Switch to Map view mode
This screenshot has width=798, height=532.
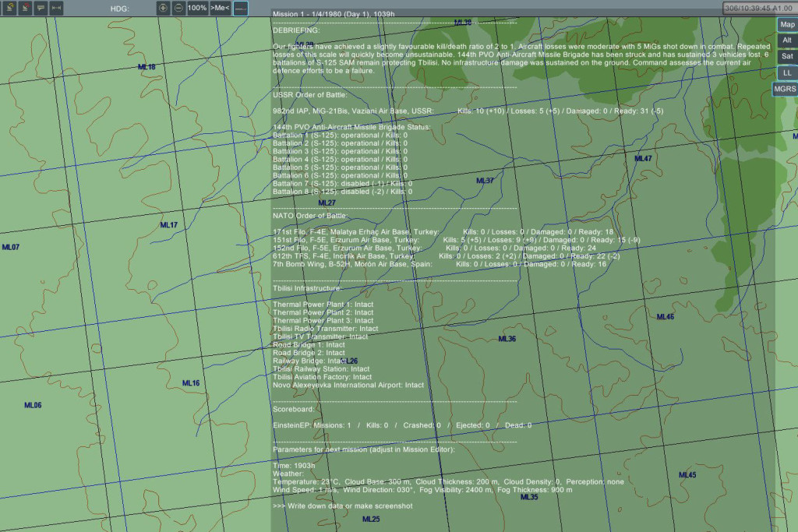(x=787, y=24)
